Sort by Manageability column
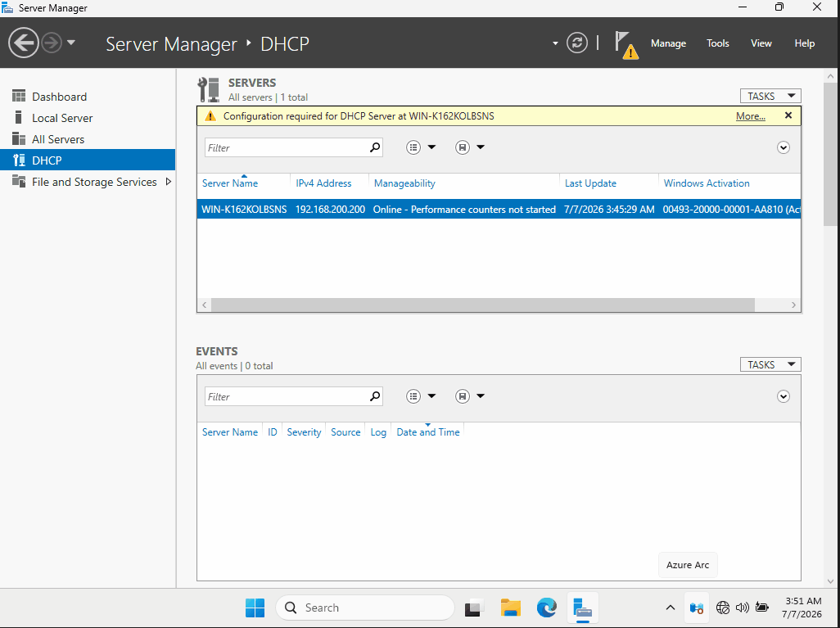 pos(404,183)
